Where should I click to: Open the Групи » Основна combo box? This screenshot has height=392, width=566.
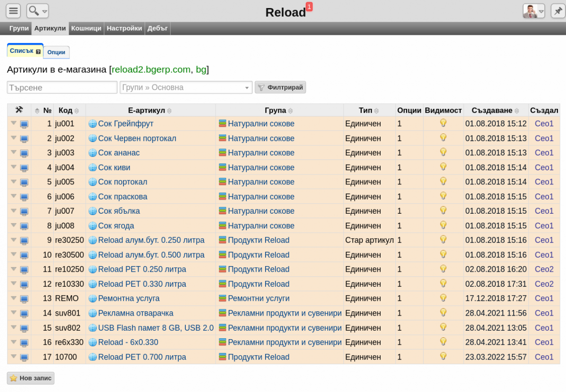[x=186, y=87]
